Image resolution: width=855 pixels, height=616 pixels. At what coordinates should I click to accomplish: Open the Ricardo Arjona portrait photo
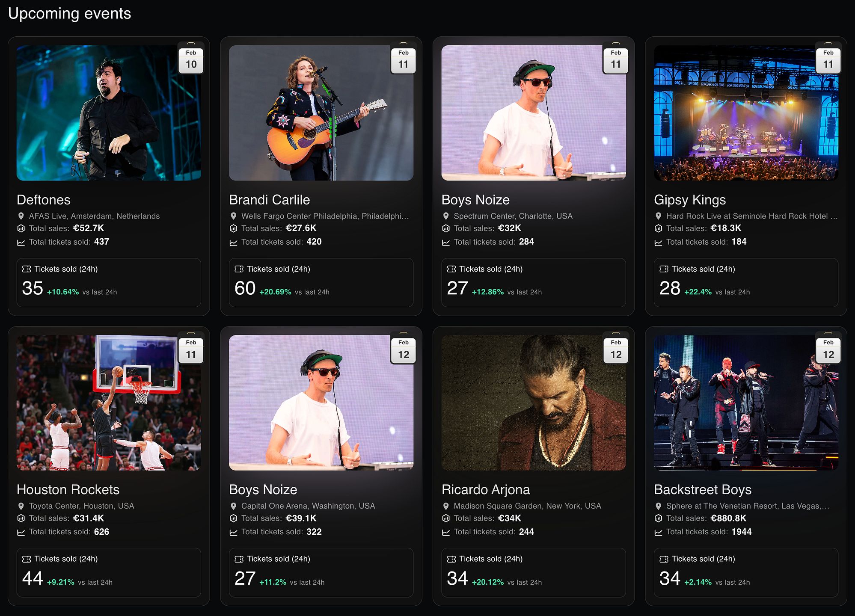click(534, 403)
